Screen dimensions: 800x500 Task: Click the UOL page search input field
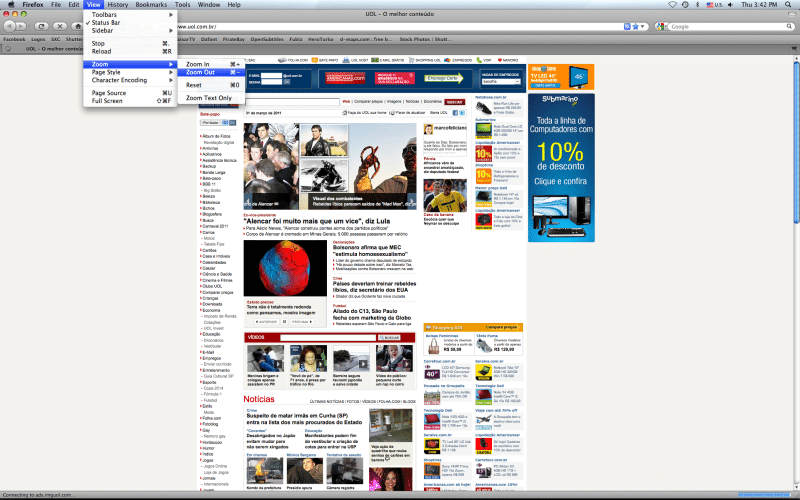[291, 102]
